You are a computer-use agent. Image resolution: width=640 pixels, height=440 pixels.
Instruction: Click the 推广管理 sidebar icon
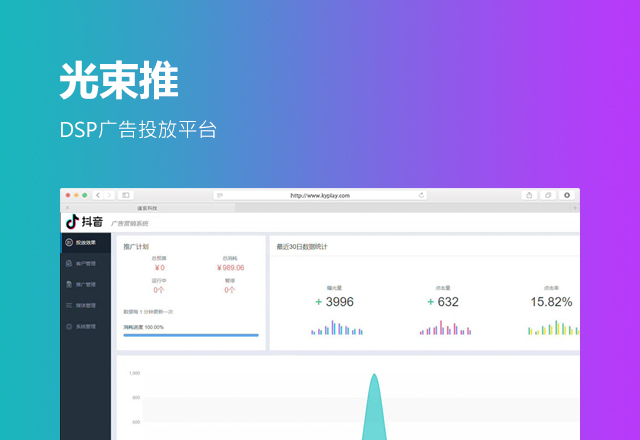pyautogui.click(x=69, y=284)
